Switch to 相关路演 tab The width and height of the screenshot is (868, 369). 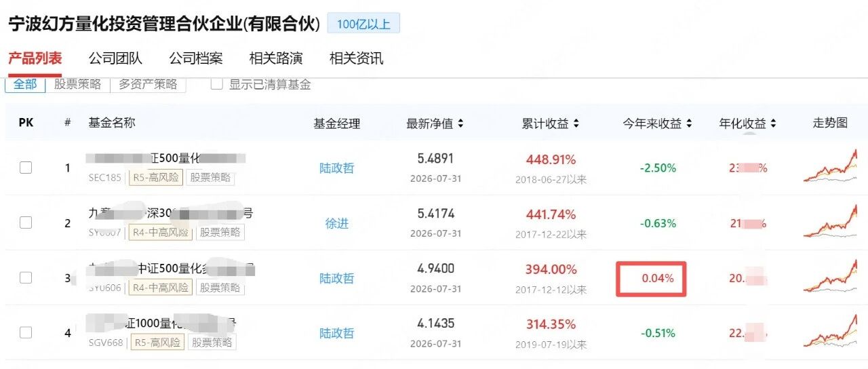click(x=276, y=58)
